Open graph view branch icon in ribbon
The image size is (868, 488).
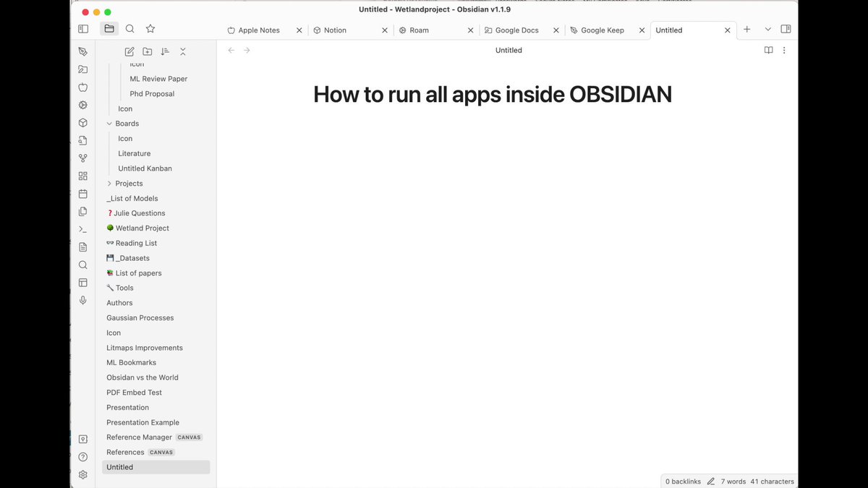click(83, 158)
